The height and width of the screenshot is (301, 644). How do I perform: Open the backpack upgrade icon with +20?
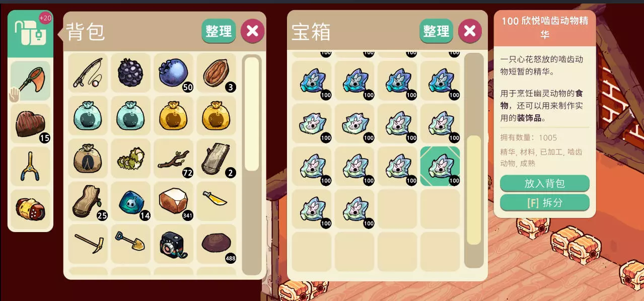pos(31,34)
